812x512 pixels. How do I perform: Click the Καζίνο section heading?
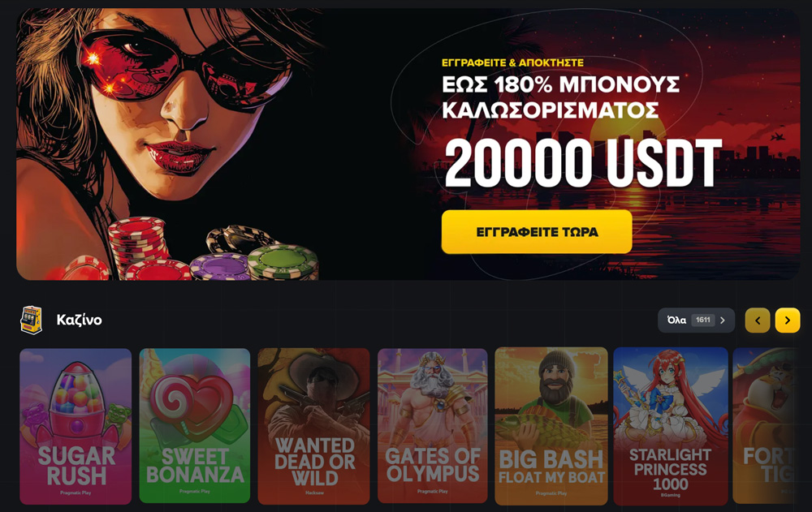[79, 320]
